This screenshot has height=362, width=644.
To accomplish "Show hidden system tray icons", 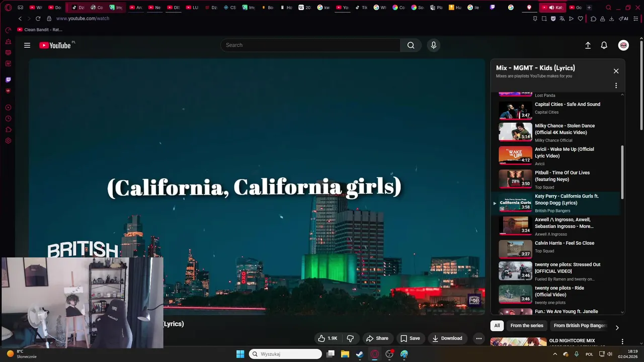I will (555, 354).
